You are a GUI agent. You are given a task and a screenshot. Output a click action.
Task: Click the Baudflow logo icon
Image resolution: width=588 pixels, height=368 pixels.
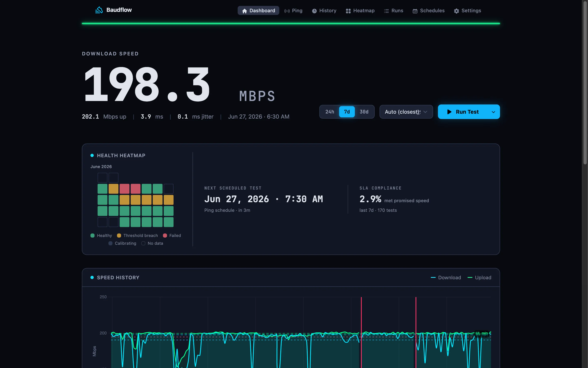tap(99, 10)
